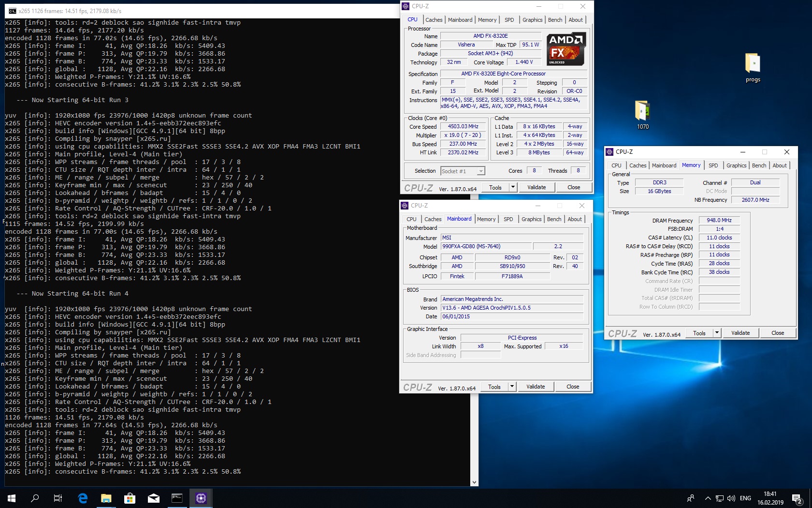Click Close button in Memory window
Screen dimensions: 812x508
pyautogui.click(x=777, y=333)
